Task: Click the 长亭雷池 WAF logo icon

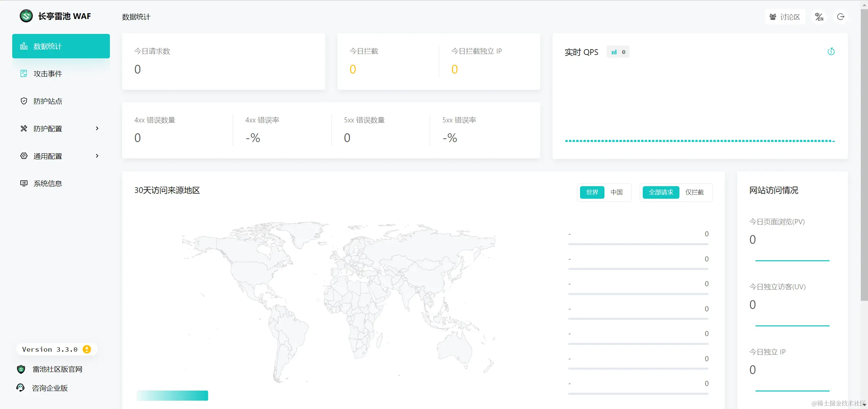Action: tap(26, 16)
